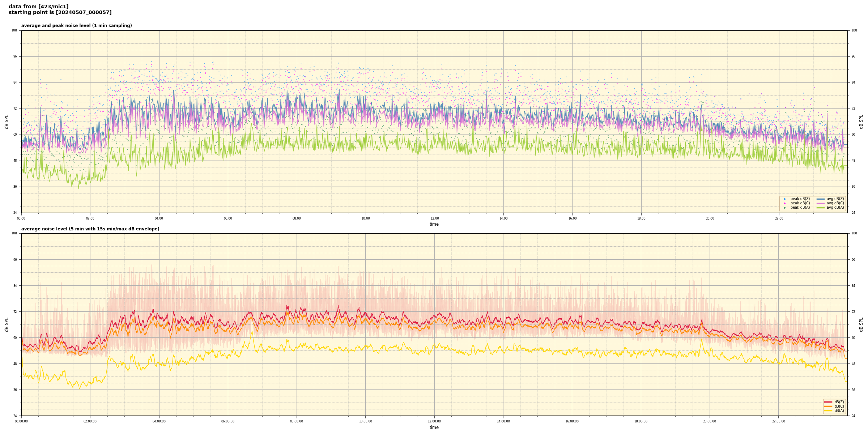This screenshot has height=434, width=868.
Task: Click the avg dB(C) pink legend line
Action: click(x=820, y=203)
